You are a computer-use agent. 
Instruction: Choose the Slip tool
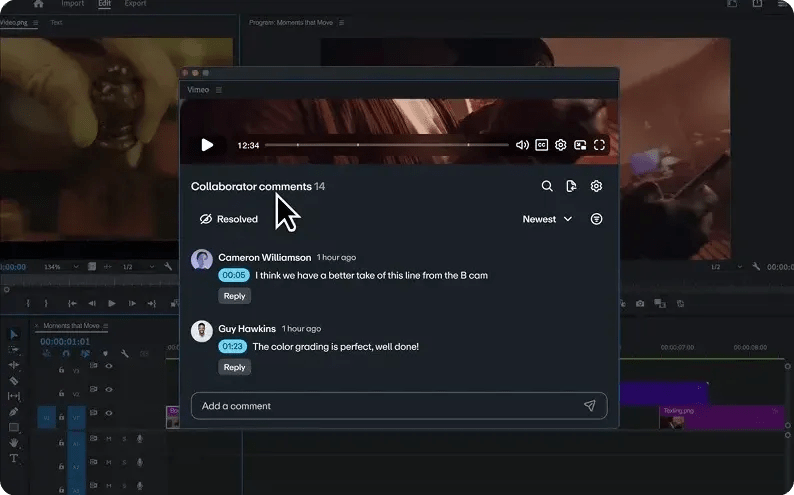click(14, 396)
